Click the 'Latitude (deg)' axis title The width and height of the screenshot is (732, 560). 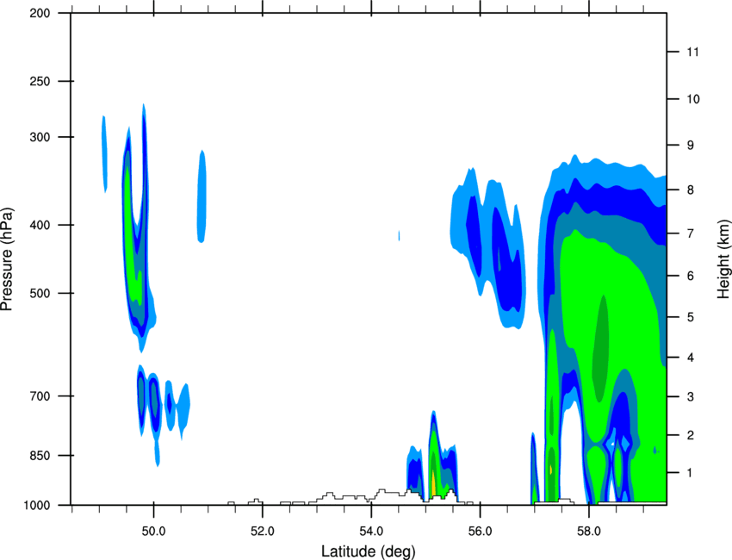369,551
